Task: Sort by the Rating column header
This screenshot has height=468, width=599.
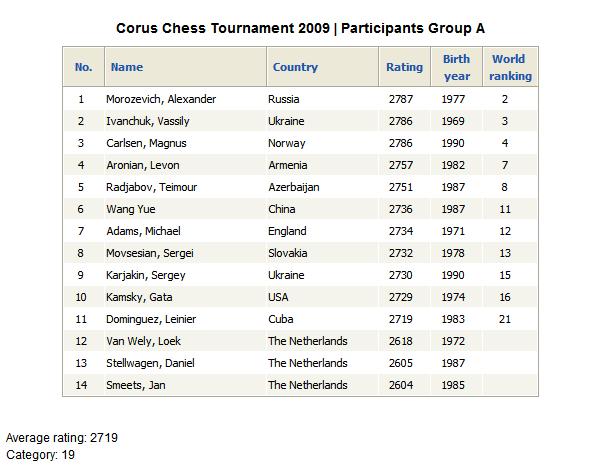Action: 405,67
